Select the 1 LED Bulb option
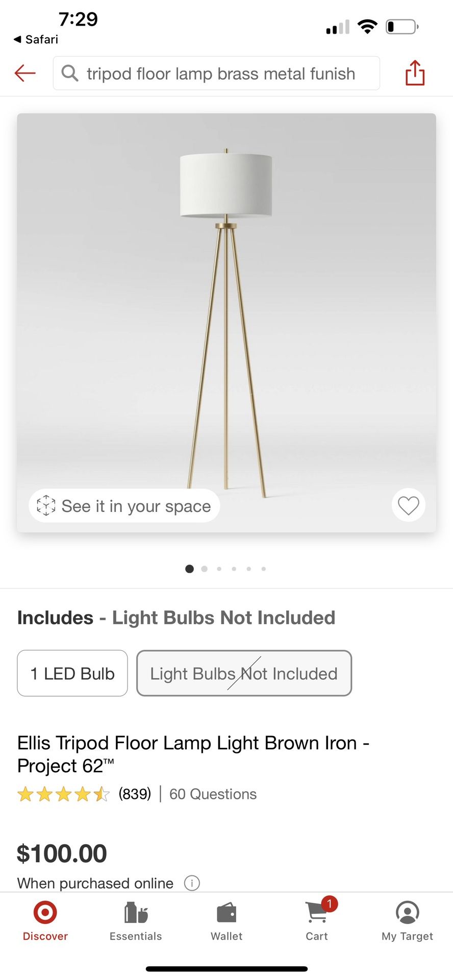 coord(72,673)
